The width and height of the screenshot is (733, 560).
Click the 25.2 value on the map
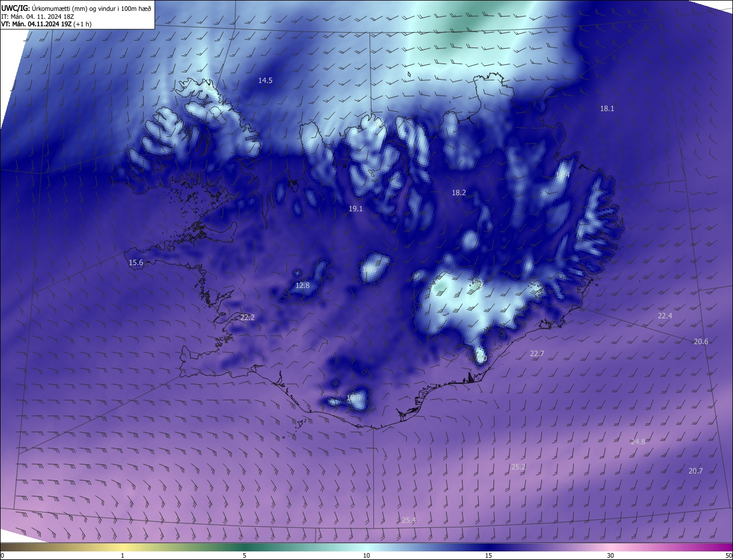coord(518,467)
